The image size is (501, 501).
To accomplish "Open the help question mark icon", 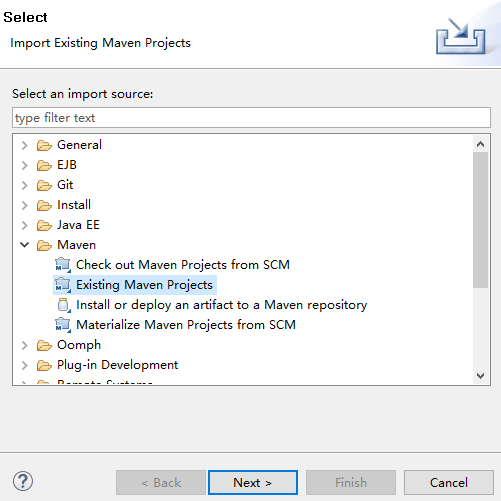I will (x=23, y=481).
